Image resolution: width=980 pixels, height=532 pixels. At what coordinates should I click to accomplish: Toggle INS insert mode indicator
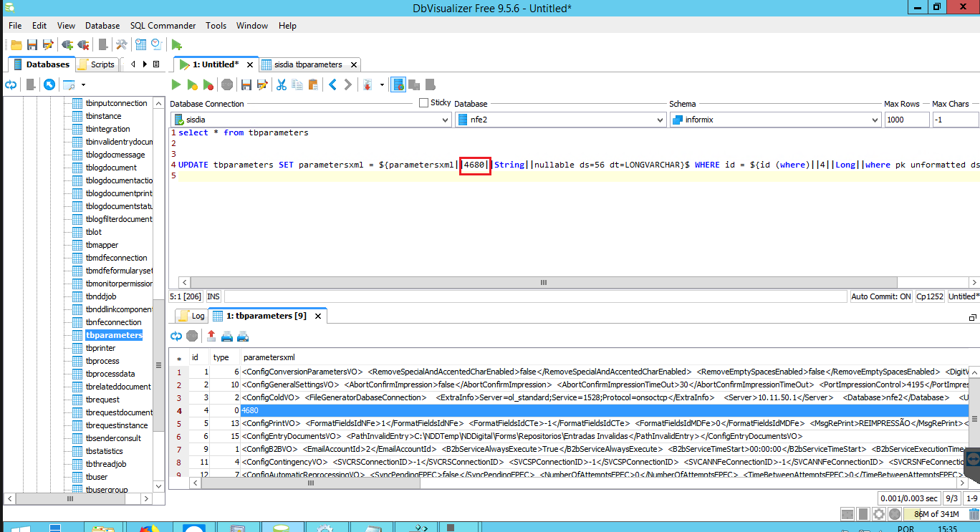point(213,296)
